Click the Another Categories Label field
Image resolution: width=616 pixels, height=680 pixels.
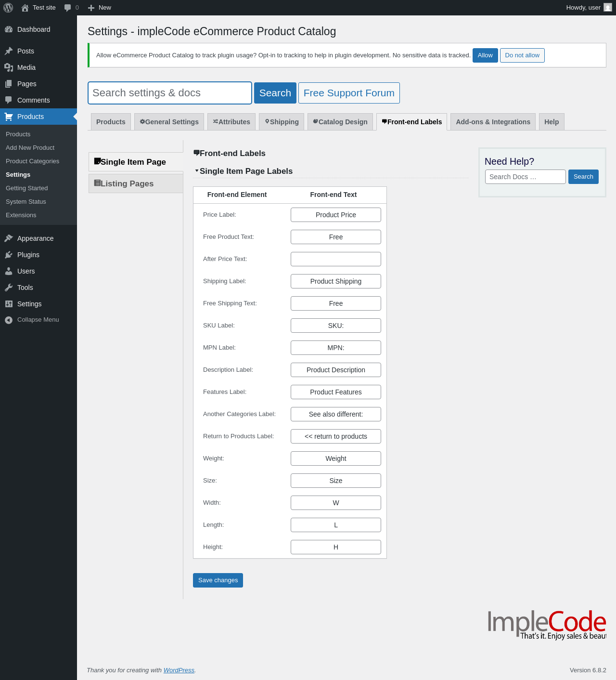336,414
